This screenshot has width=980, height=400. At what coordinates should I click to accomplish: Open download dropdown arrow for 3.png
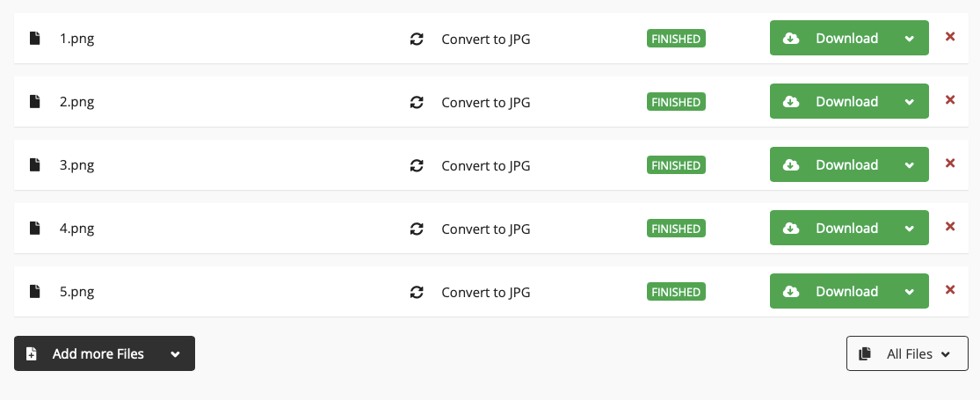(x=910, y=165)
